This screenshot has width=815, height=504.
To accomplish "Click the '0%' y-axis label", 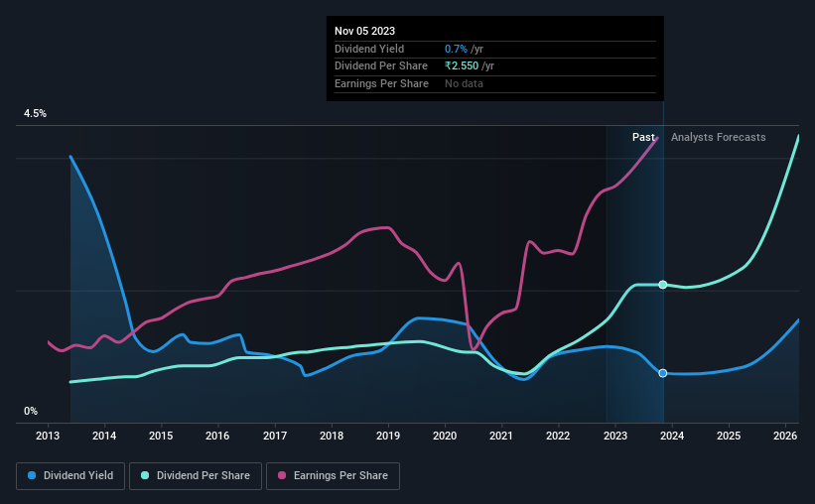I will (x=31, y=411).
